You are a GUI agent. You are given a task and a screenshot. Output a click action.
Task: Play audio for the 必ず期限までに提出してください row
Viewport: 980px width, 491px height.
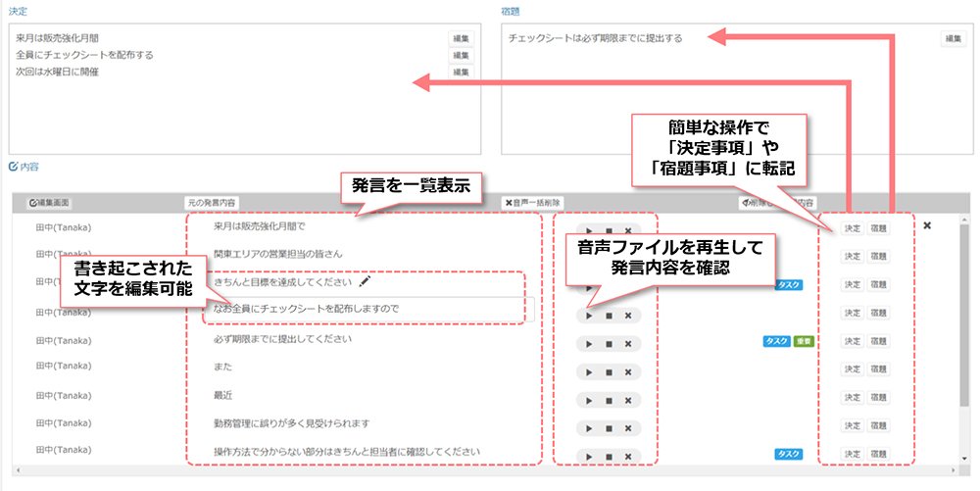coord(589,344)
